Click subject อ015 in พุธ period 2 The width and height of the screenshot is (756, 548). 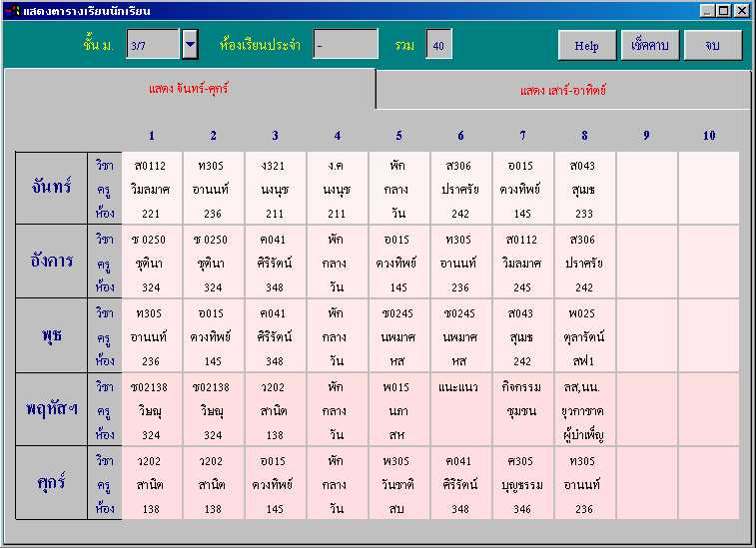pyautogui.click(x=211, y=313)
